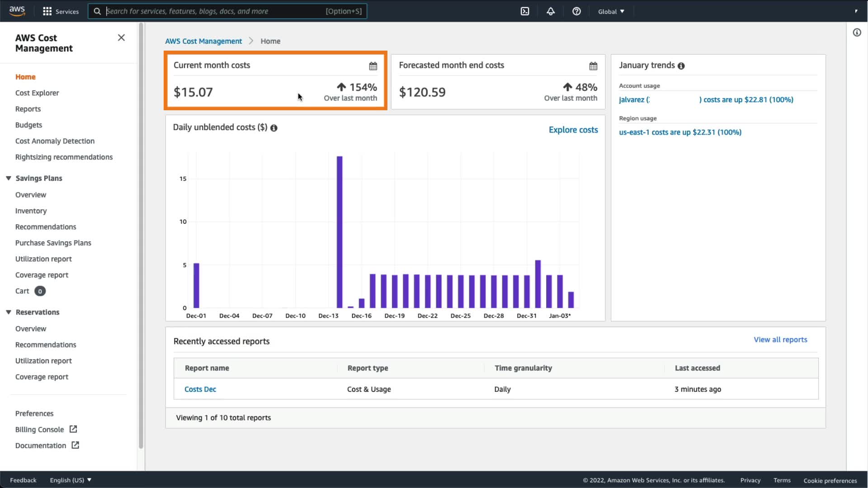
Task: Collapse the Reservations section
Action: click(x=9, y=312)
